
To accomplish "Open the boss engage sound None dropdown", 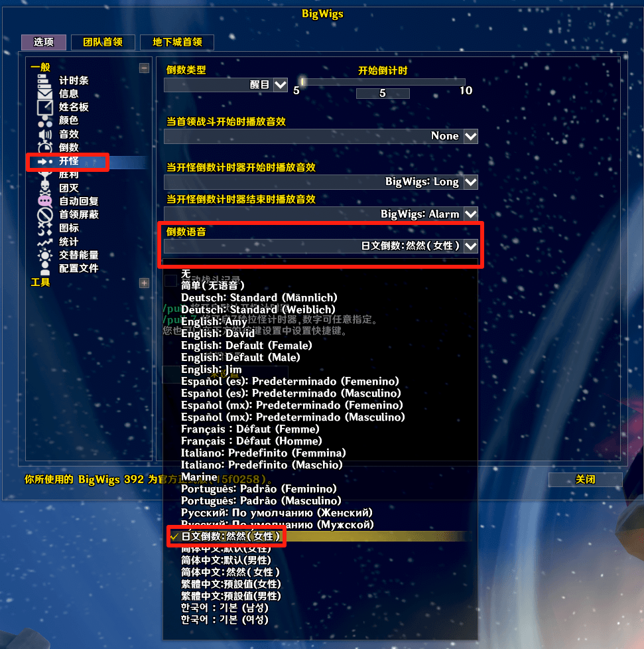I will [x=321, y=136].
